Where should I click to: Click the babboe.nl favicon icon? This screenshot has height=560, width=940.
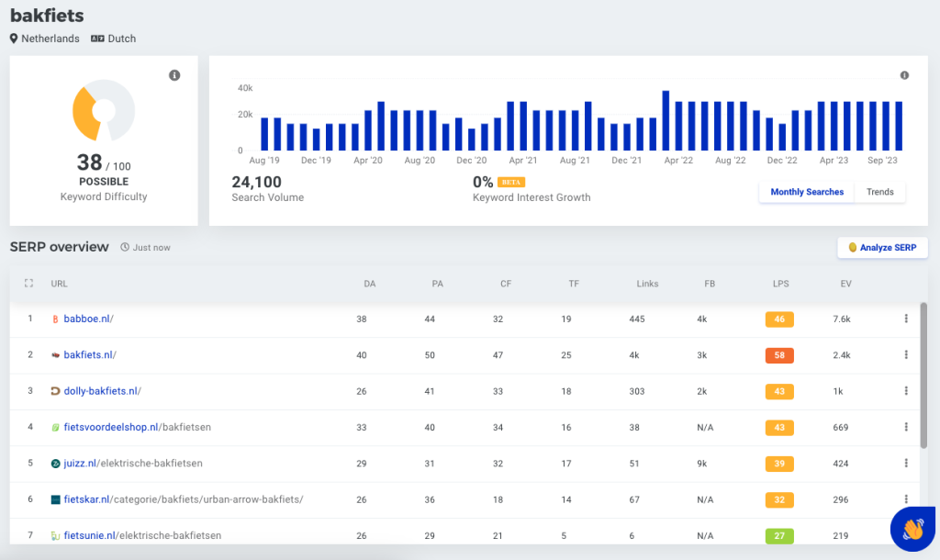(x=55, y=319)
